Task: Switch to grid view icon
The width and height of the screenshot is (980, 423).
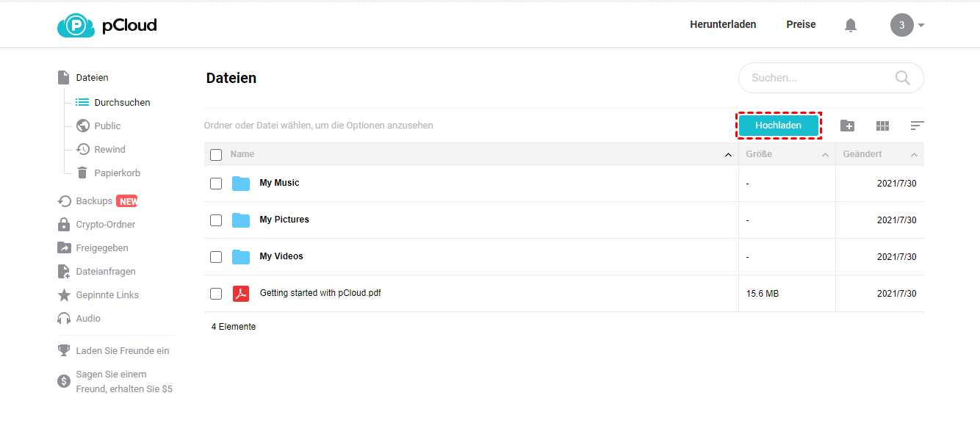Action: [x=882, y=126]
